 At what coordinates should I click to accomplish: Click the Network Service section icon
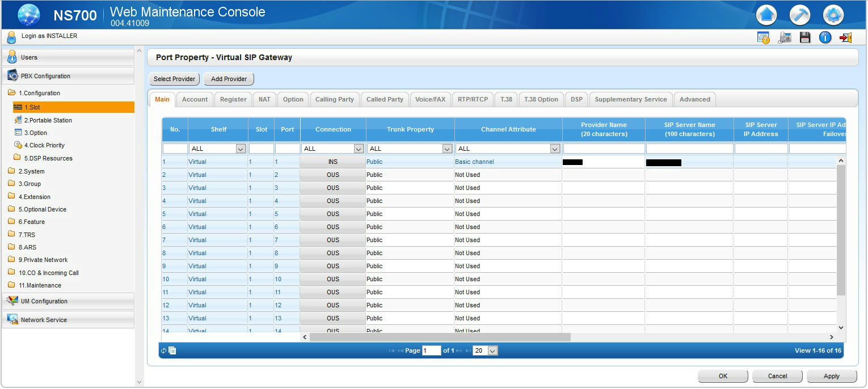pyautogui.click(x=12, y=319)
